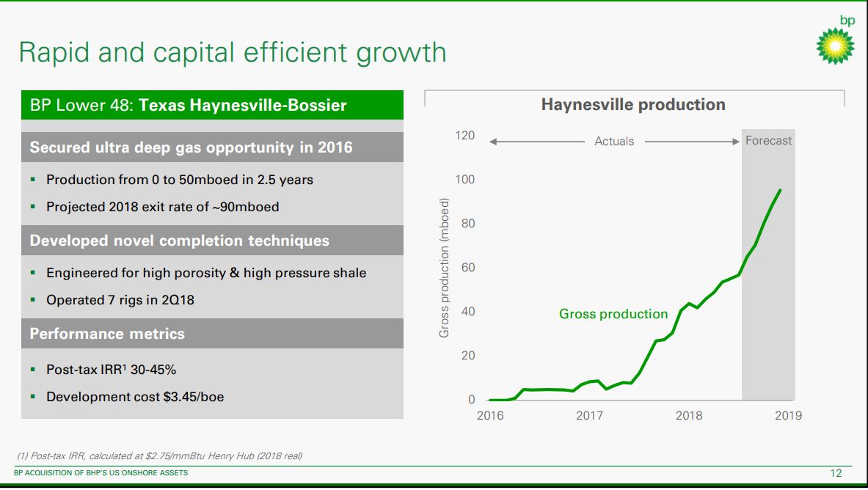Click the 'Performance metrics' heading
Viewport: 868px width, 490px height.
click(212, 333)
